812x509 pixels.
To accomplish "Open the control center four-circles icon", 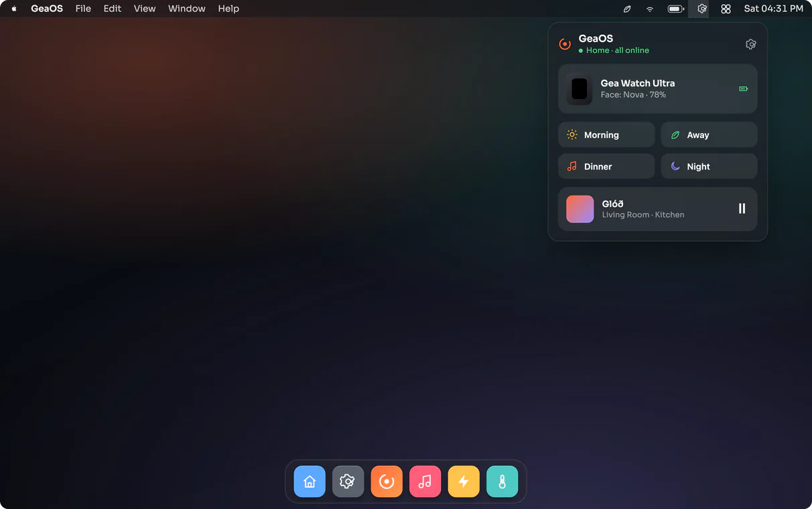I will 726,9.
